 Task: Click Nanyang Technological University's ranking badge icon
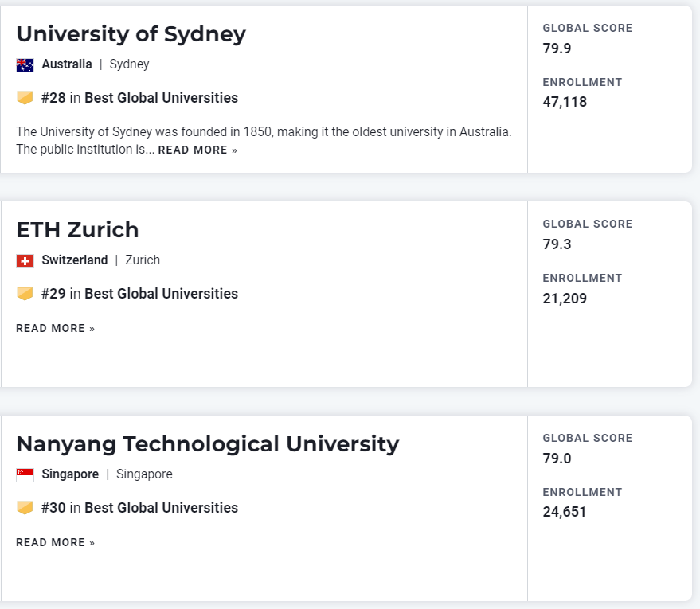[x=25, y=508]
